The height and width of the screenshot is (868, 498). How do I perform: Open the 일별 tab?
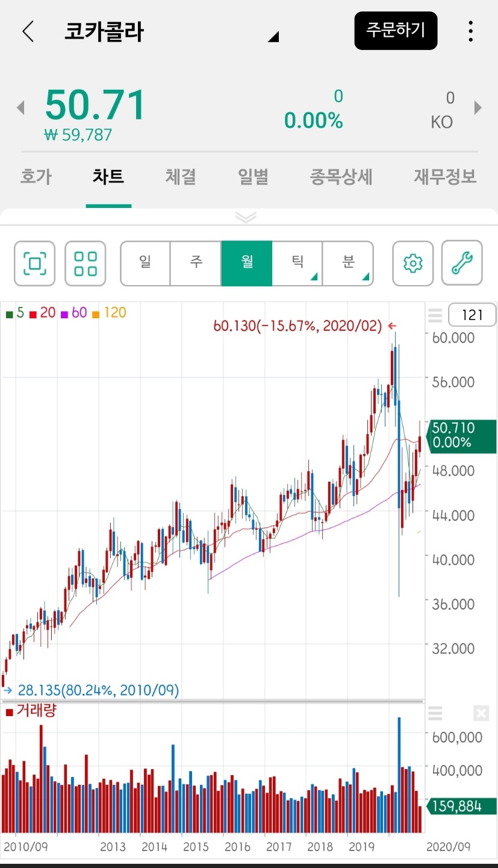tap(253, 177)
